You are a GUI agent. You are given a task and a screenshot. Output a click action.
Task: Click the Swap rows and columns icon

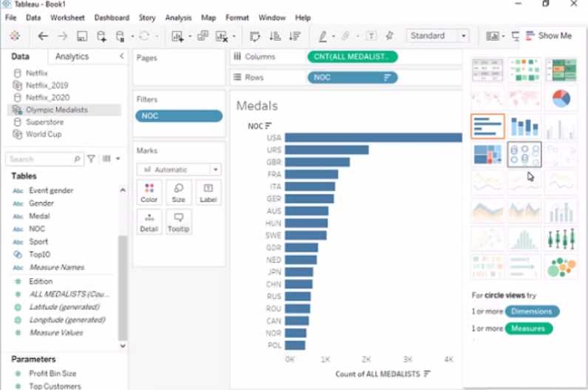(x=255, y=36)
